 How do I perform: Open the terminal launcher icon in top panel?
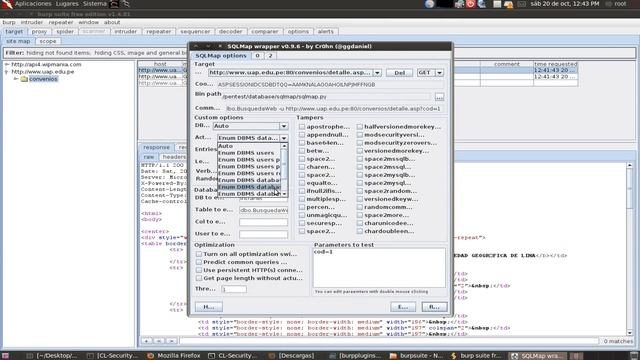tap(115, 4)
